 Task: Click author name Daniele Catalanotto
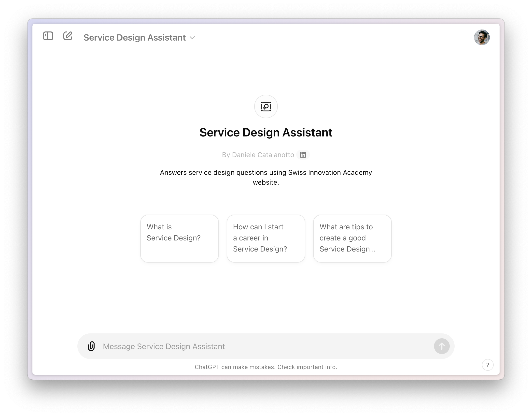coord(263,155)
